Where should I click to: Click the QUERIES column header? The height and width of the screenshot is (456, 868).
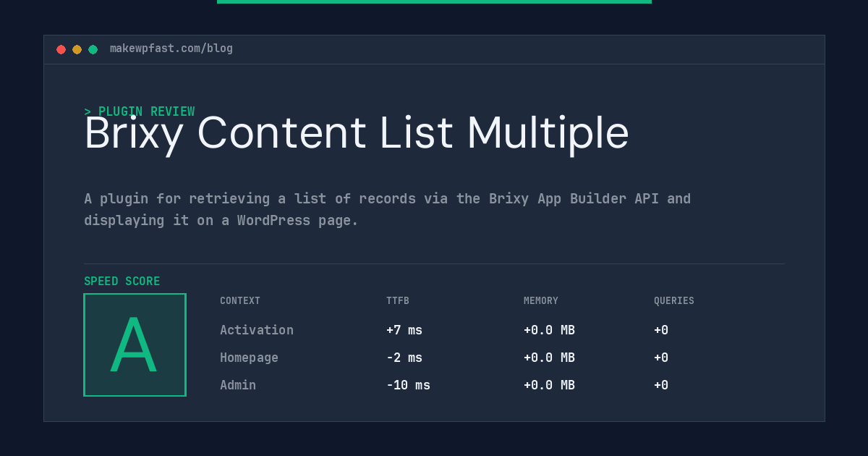pos(674,301)
